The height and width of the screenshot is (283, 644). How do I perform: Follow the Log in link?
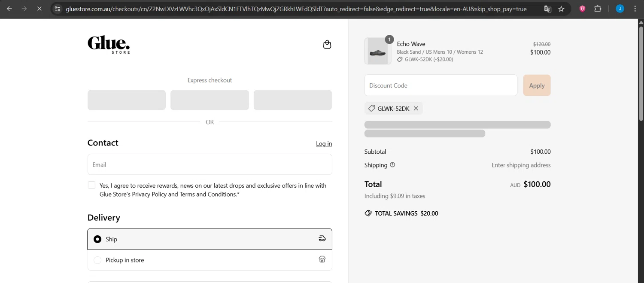click(324, 143)
